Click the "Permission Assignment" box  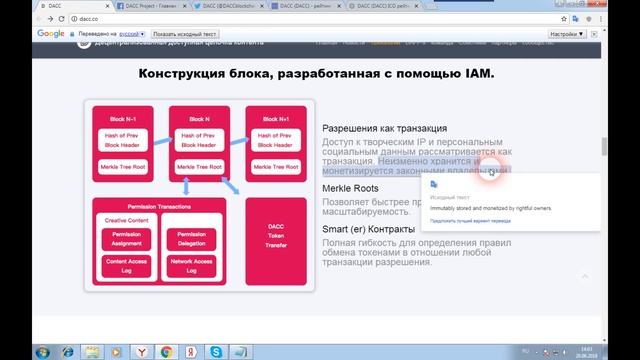127,239
